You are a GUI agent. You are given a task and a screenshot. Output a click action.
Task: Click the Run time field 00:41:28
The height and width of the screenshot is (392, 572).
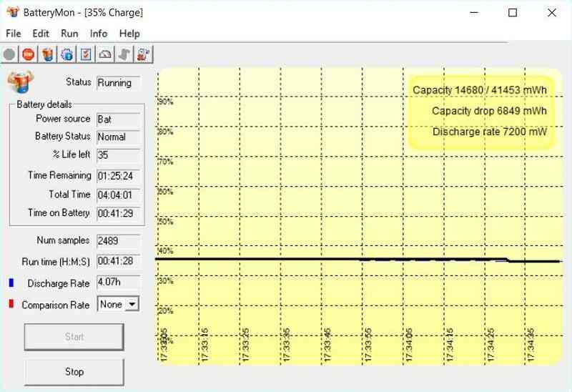click(x=118, y=261)
